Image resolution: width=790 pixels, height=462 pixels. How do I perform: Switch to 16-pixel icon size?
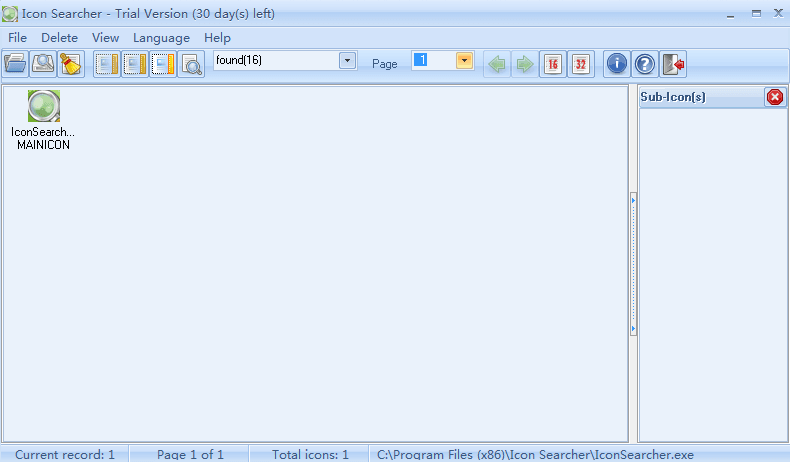point(552,64)
